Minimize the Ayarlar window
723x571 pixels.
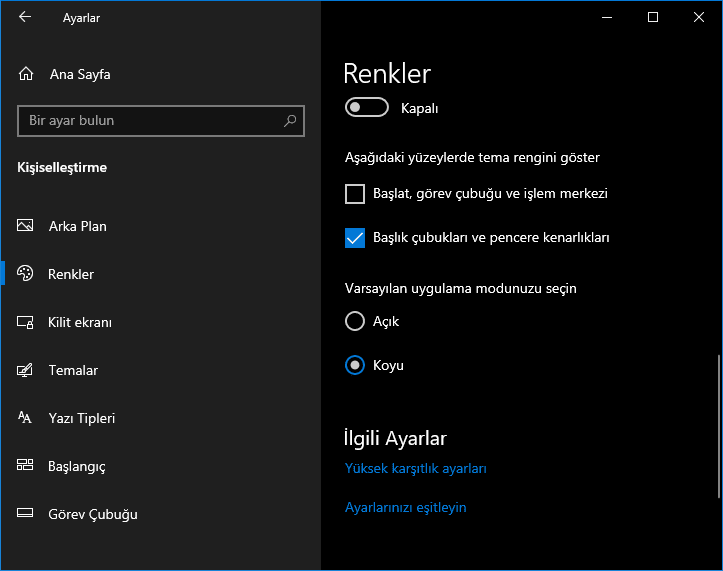point(607,17)
